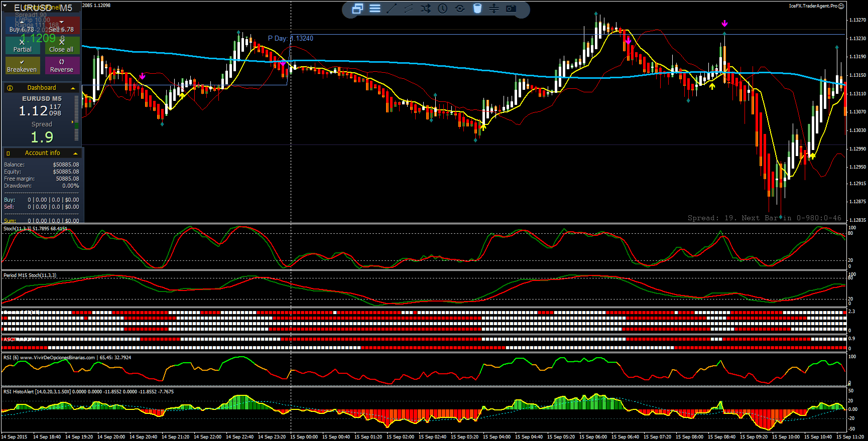
Task: Click the 15 Sep 00:00 time label
Action: click(x=304, y=437)
